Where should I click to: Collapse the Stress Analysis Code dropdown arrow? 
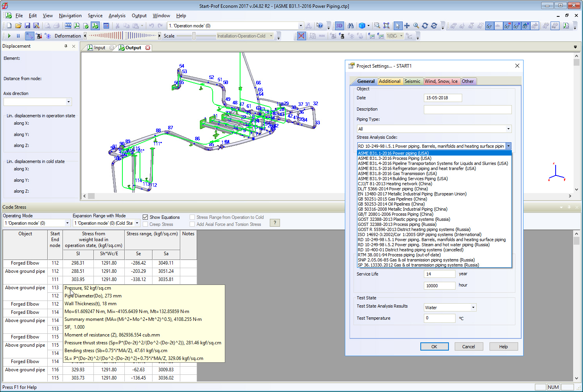(x=508, y=146)
